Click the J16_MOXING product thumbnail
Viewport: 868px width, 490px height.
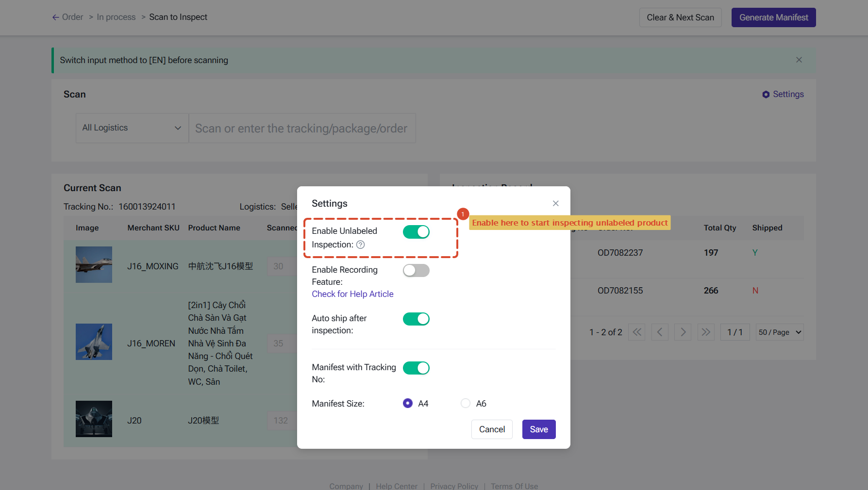(x=94, y=265)
